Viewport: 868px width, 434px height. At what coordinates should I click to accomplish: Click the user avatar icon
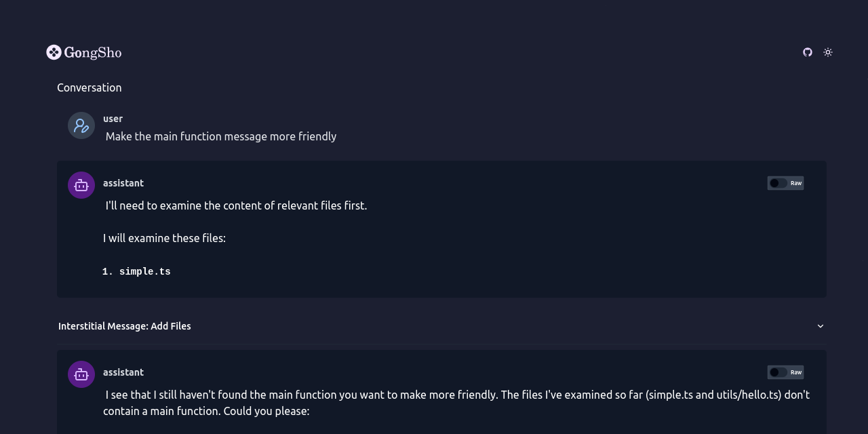[x=81, y=125]
